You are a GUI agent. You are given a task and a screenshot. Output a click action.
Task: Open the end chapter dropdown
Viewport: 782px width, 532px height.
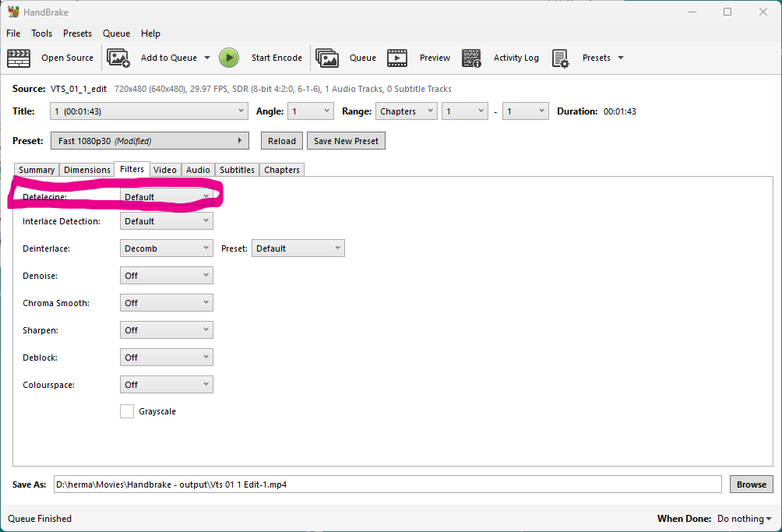pos(525,111)
